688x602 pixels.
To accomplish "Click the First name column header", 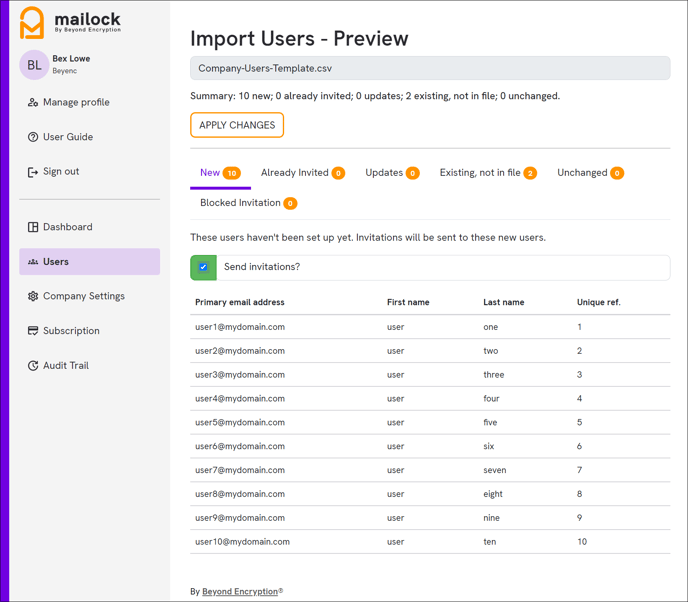I will click(x=408, y=302).
